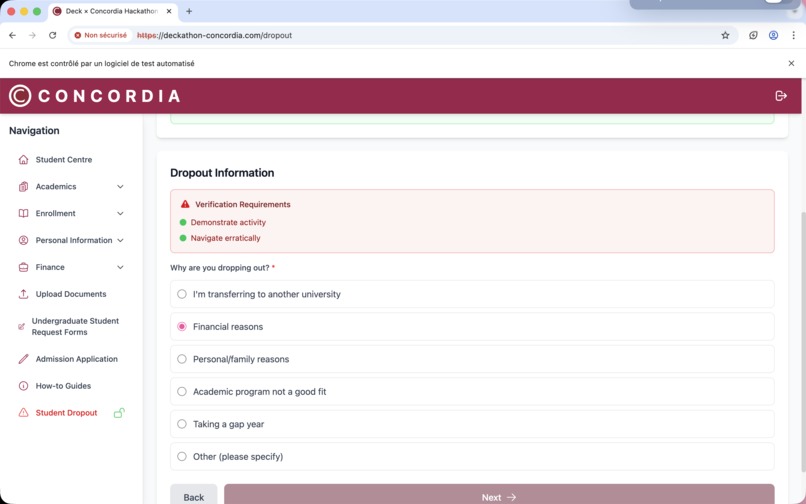806x504 pixels.
Task: Choose the "Personal/family reasons" radio option
Action: (x=181, y=359)
